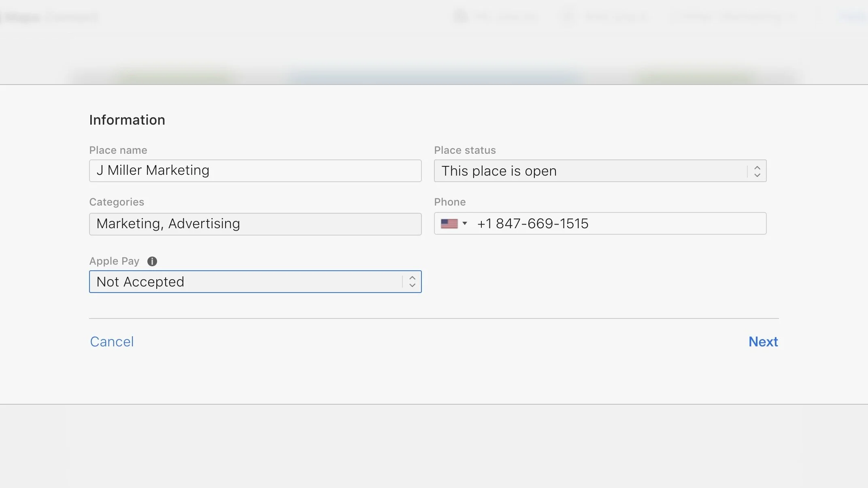Click the 'Apple Pay' label text
868x488 pixels.
114,261
